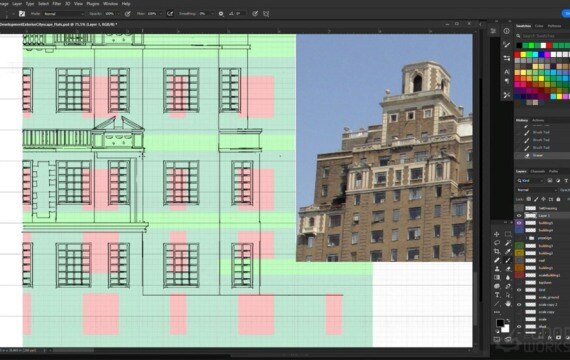Hide scale copy 2 layer eye

click(519, 305)
